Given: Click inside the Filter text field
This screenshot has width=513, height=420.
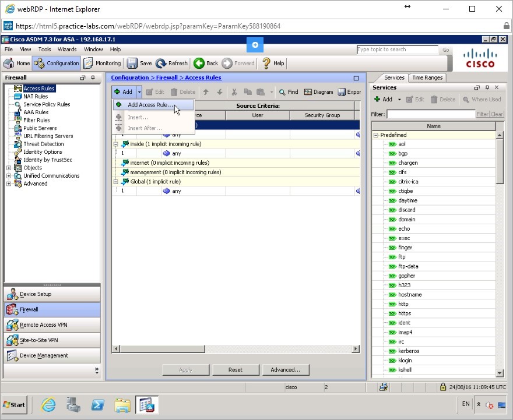Looking at the screenshot, I should (431, 114).
